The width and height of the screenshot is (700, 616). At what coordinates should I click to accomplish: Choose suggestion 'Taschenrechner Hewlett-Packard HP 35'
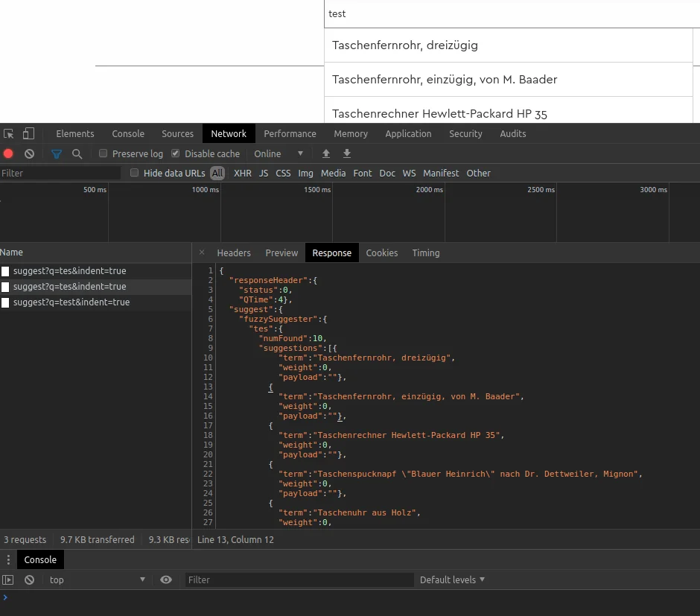click(x=509, y=111)
